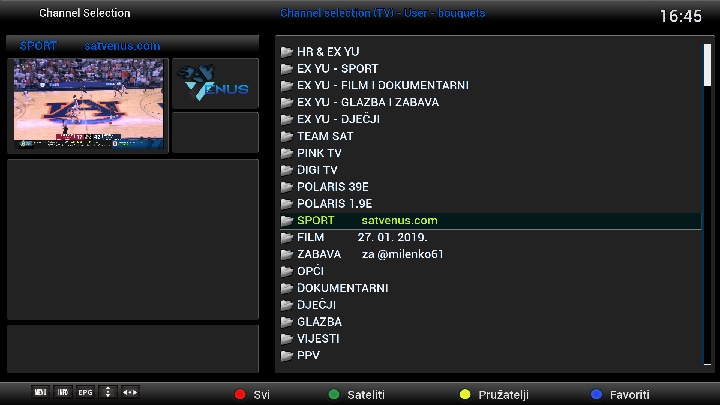Click folder icon next to HR & EX YU
The height and width of the screenshot is (405, 720).
[x=287, y=52]
